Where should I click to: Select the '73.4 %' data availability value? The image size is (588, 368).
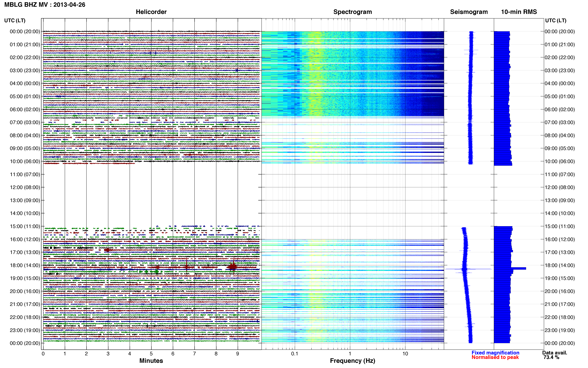click(x=551, y=357)
